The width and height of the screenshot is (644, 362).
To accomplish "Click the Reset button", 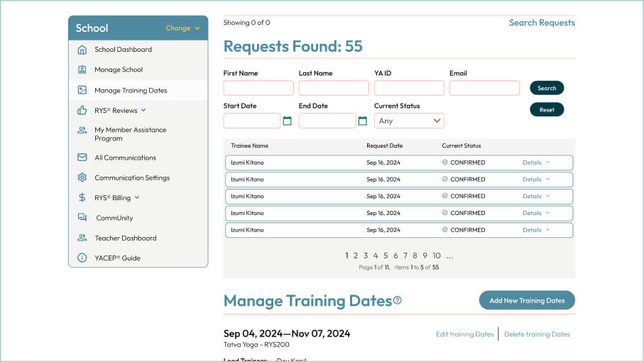I will pos(547,110).
